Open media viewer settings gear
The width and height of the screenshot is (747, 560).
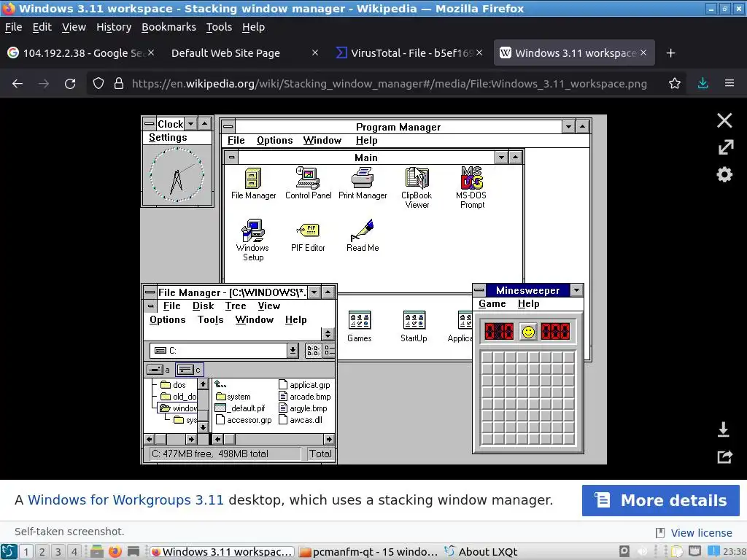point(724,174)
